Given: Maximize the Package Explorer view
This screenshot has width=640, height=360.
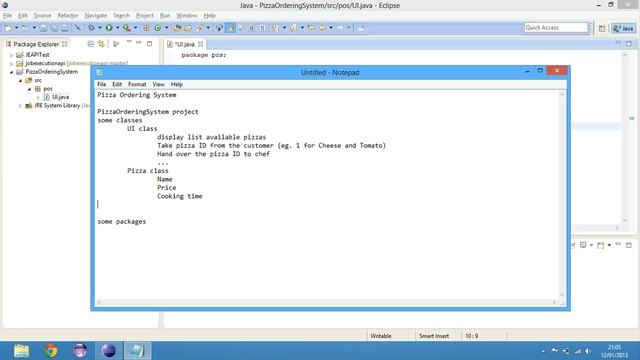Looking at the screenshot, I should 149,43.
